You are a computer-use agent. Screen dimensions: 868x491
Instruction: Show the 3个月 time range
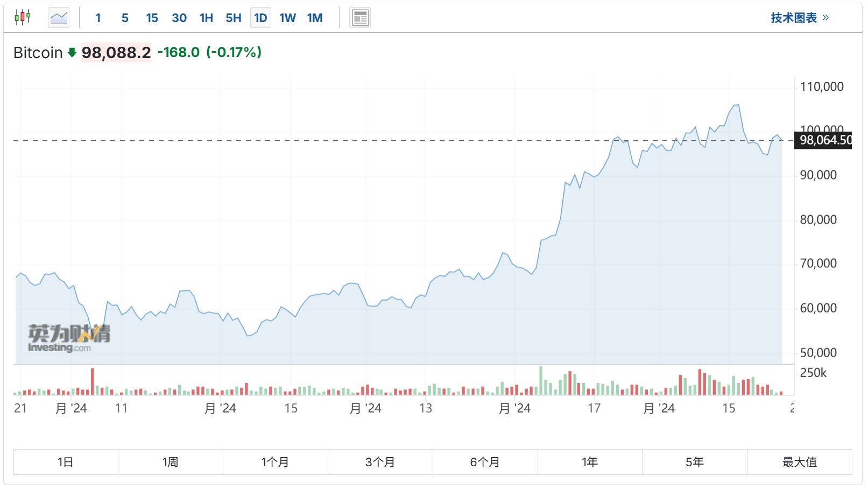[380, 462]
